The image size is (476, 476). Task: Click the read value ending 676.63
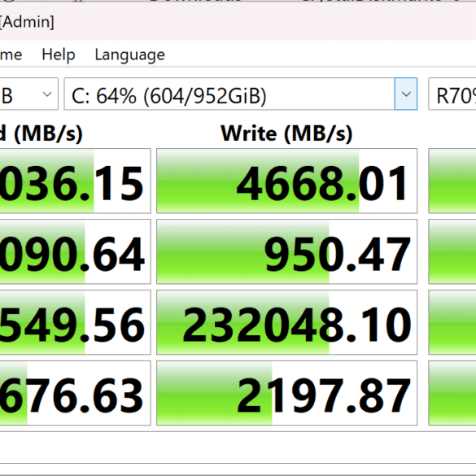(x=76, y=393)
